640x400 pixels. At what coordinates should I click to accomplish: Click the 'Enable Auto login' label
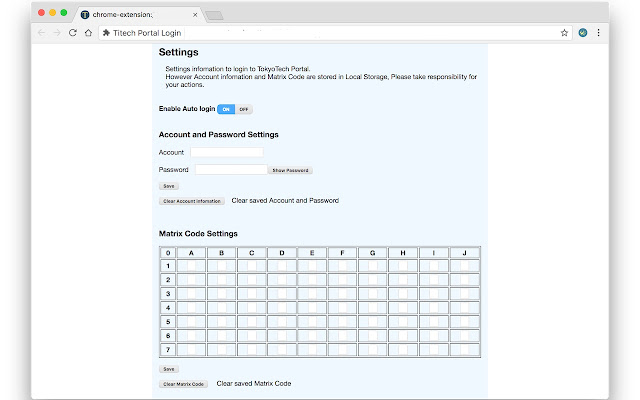coord(187,109)
